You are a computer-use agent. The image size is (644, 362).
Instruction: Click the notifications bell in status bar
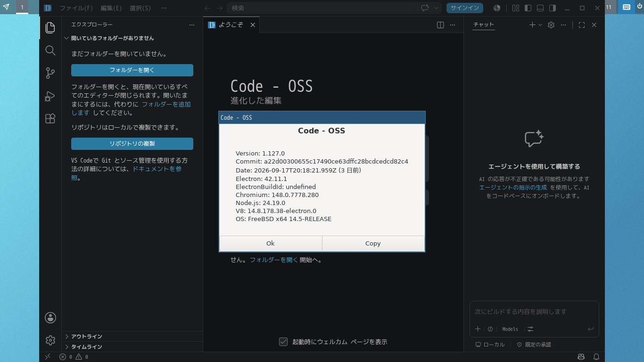596,357
